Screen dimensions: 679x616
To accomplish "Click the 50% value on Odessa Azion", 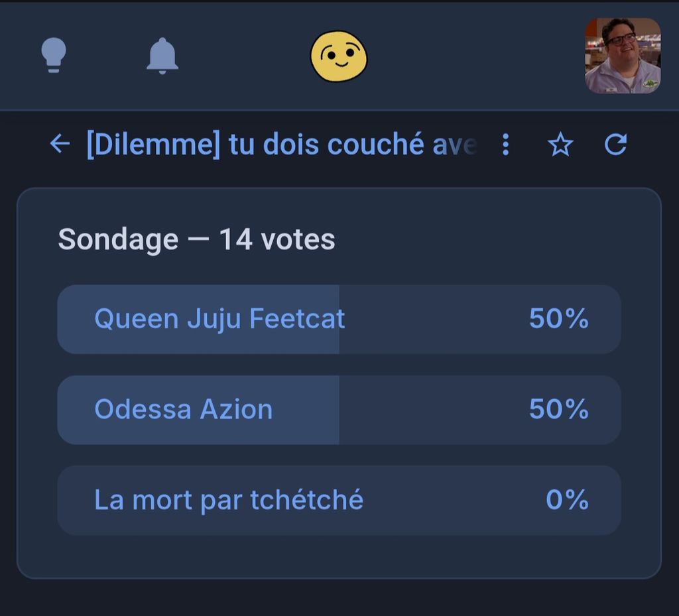I will [x=558, y=409].
